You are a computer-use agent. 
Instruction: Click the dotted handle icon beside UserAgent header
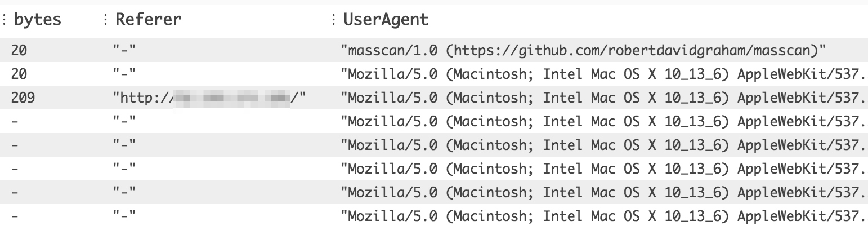[334, 20]
